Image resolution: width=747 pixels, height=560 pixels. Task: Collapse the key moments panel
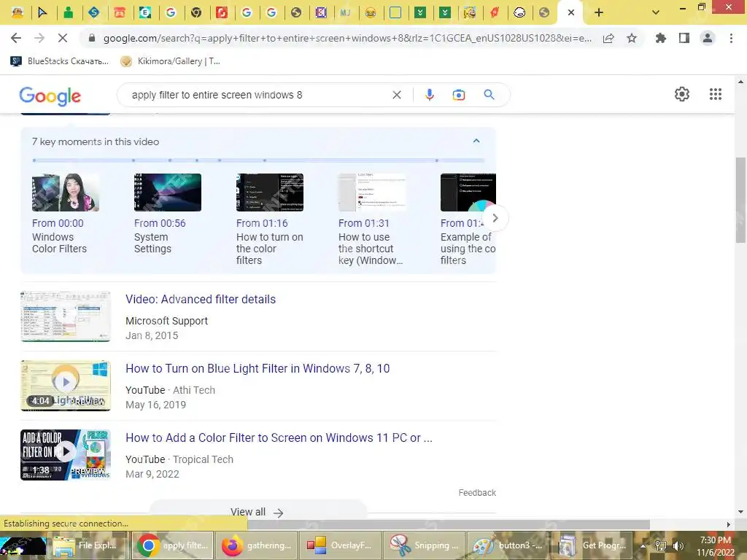pos(476,141)
